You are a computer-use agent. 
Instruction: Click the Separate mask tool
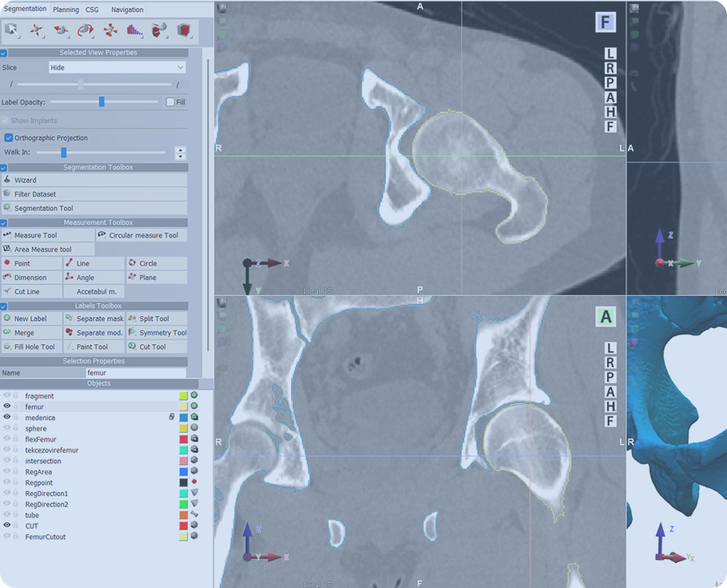(94, 318)
